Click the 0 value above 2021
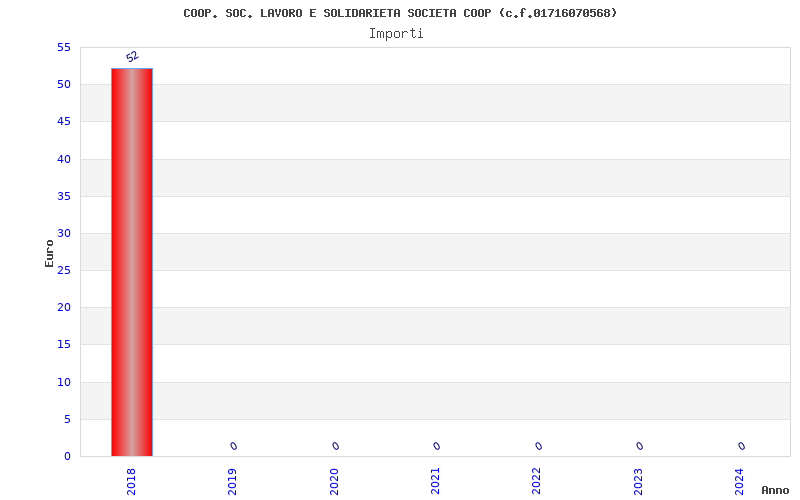The width and height of the screenshot is (800, 500). (437, 446)
